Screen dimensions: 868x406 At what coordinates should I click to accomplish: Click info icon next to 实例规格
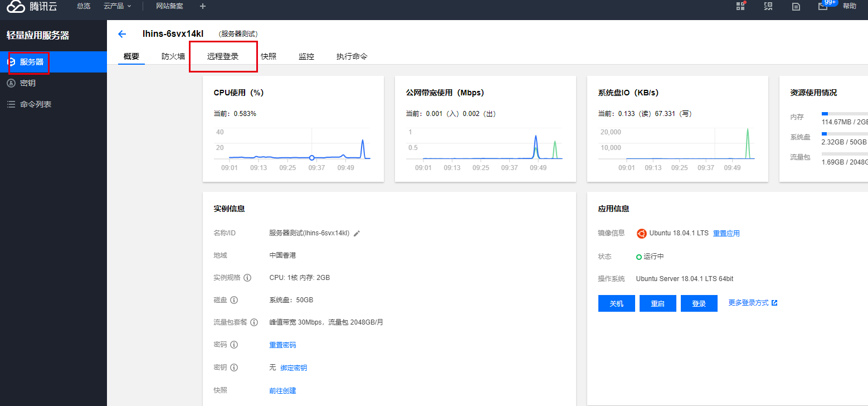247,278
